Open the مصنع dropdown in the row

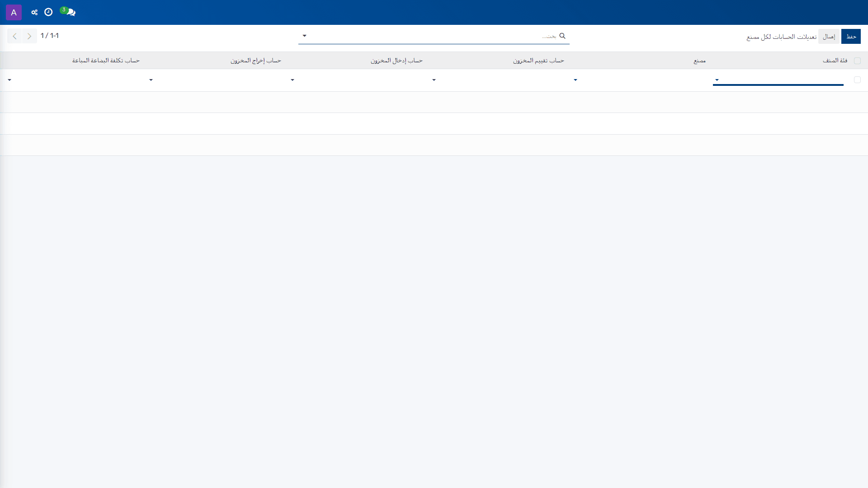[576, 80]
